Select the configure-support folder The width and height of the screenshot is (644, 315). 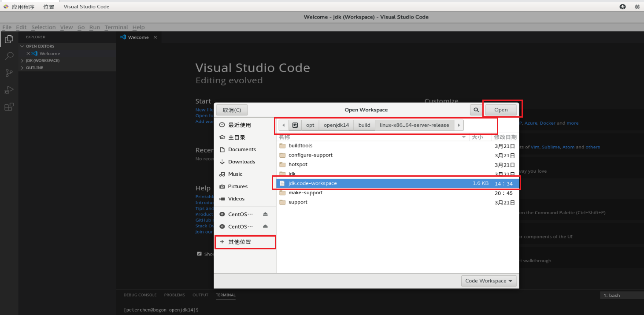[397, 155]
